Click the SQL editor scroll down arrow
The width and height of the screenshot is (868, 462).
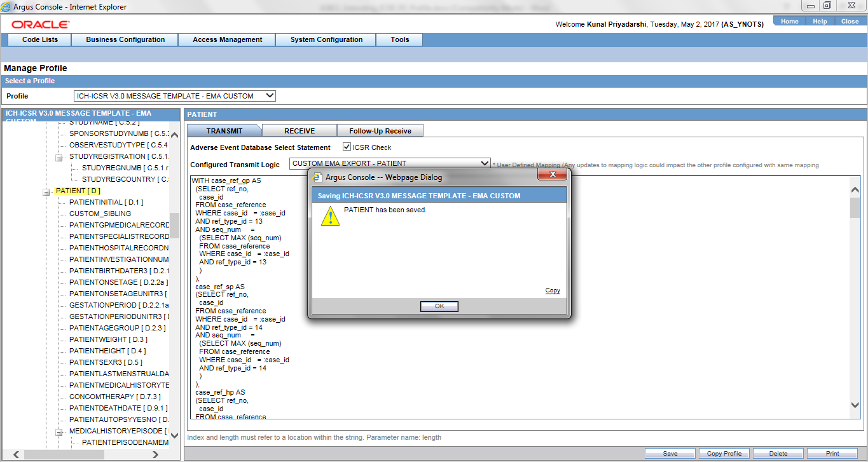[855, 405]
